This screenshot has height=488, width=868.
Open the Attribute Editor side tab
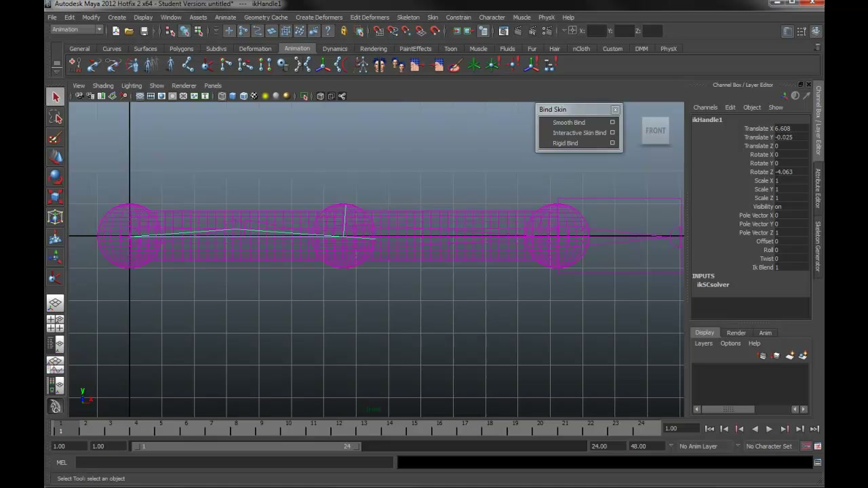pos(818,188)
